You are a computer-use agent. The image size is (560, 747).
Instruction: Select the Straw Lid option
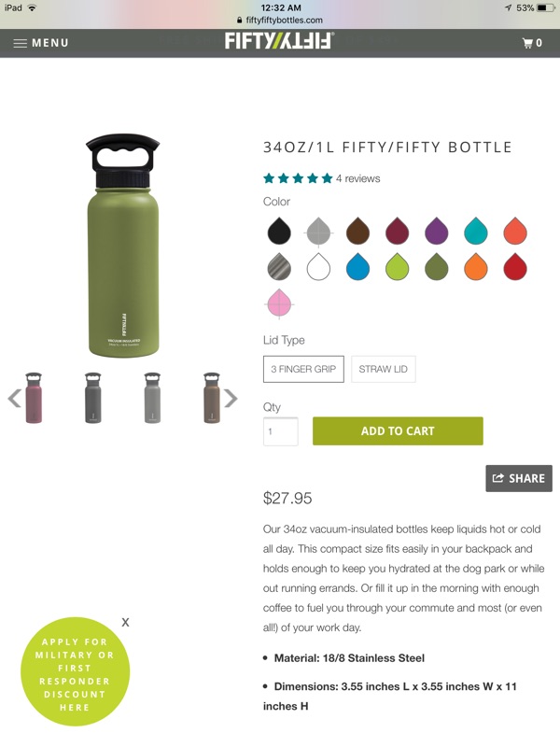tap(383, 369)
